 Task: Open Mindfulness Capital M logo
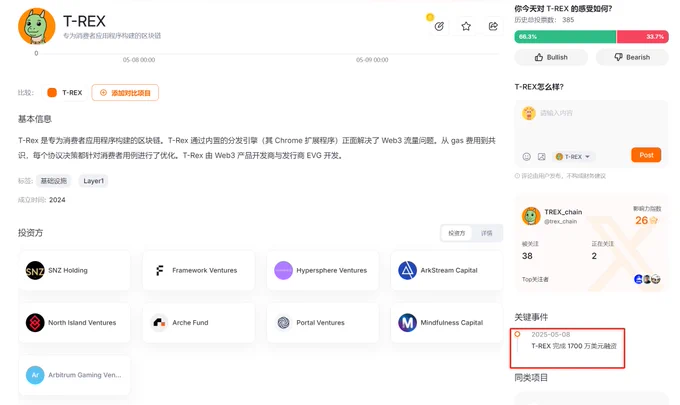[x=407, y=323]
